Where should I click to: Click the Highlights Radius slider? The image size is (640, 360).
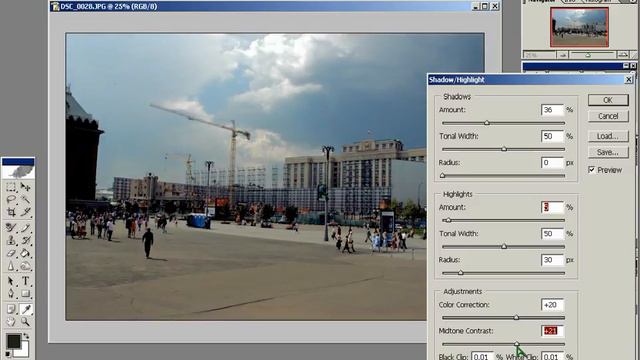tap(503, 273)
